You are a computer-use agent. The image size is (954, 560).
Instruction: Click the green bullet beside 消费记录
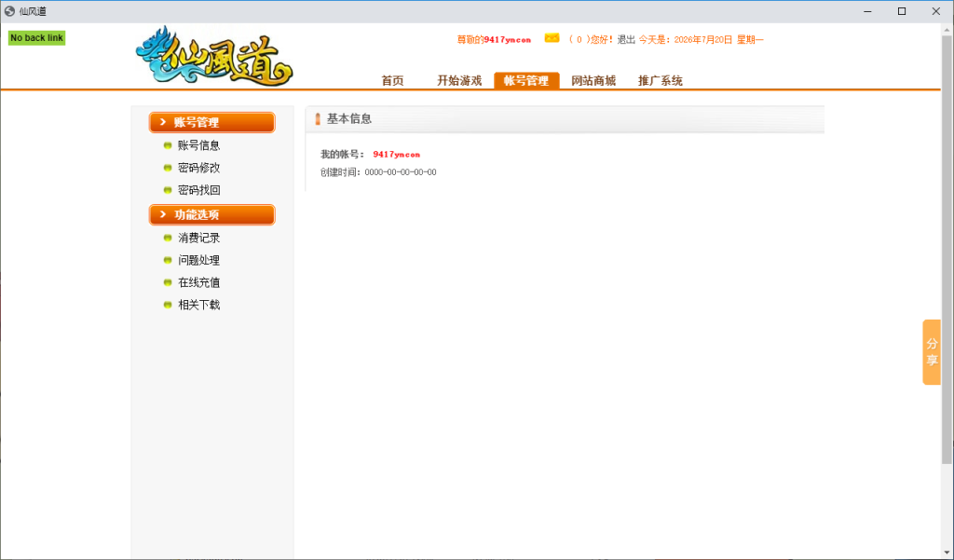coord(168,238)
